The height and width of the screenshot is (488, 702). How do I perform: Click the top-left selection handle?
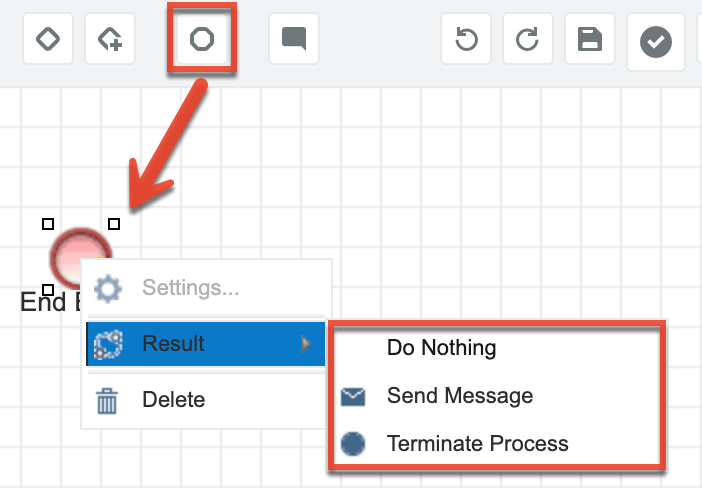pos(48,224)
